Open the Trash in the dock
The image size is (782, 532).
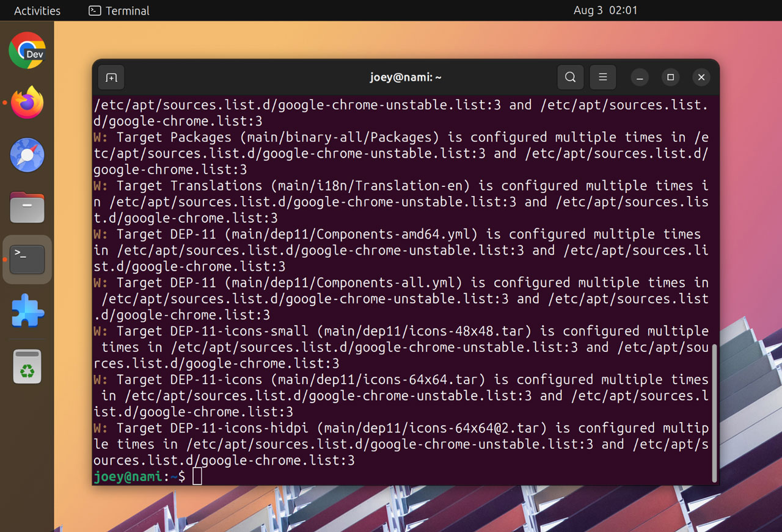[x=27, y=366]
